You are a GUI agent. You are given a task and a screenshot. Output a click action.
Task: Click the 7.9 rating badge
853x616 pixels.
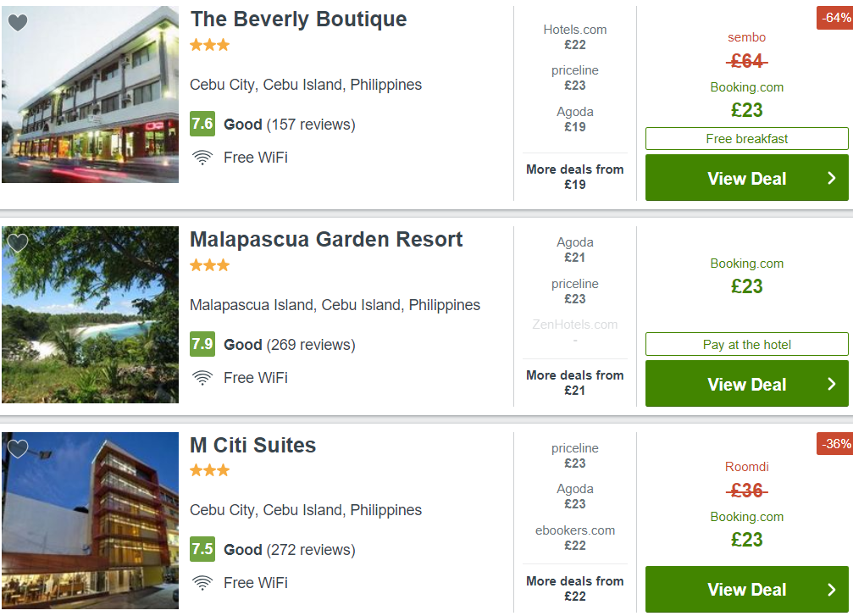click(x=202, y=344)
